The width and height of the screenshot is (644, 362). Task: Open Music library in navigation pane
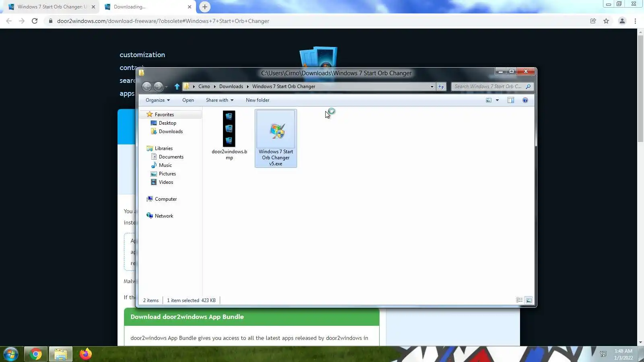[165, 165]
